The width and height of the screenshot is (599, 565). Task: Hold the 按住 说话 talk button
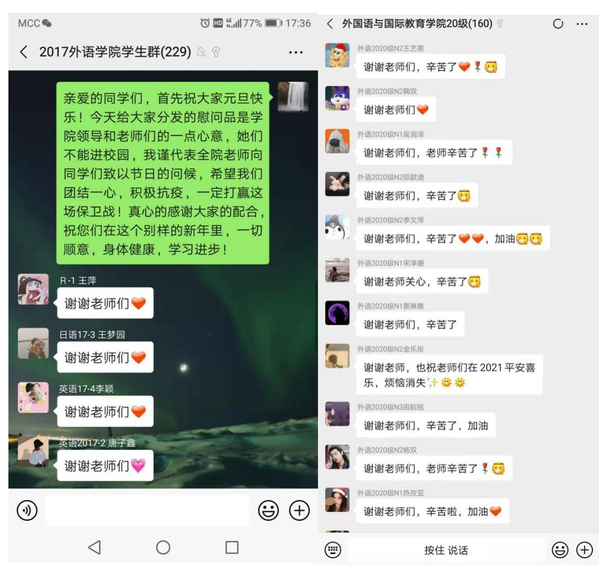(x=446, y=550)
